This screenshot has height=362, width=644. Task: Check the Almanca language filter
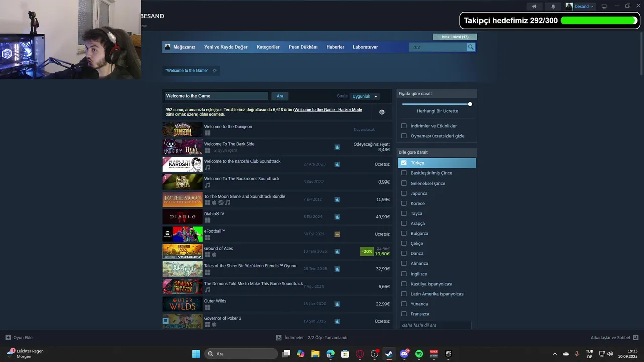click(404, 263)
